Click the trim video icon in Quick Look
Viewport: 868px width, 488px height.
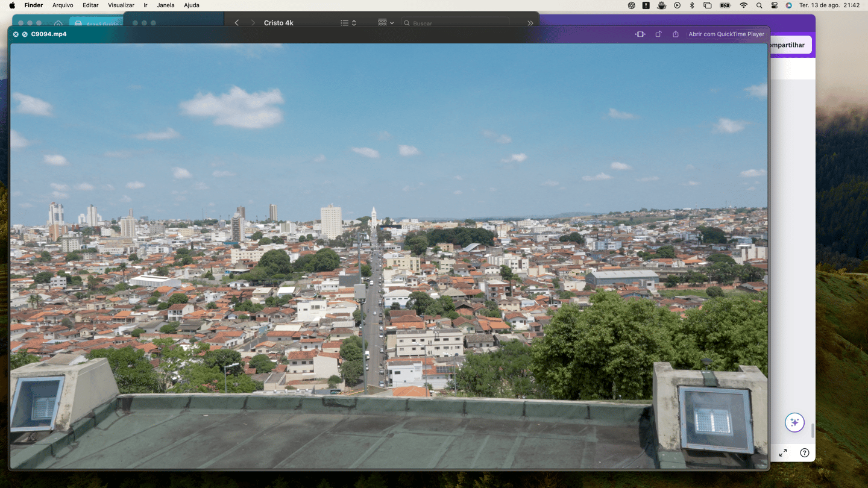(x=640, y=34)
